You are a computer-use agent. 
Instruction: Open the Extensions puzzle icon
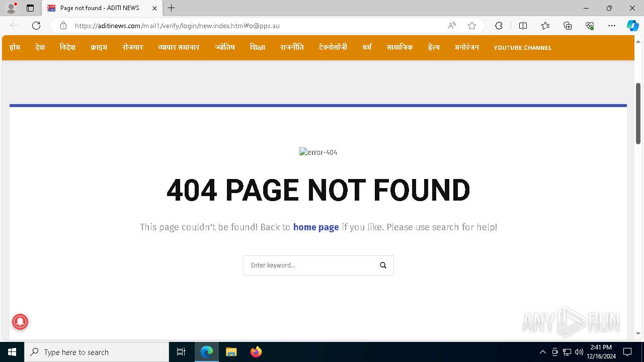coord(499,26)
